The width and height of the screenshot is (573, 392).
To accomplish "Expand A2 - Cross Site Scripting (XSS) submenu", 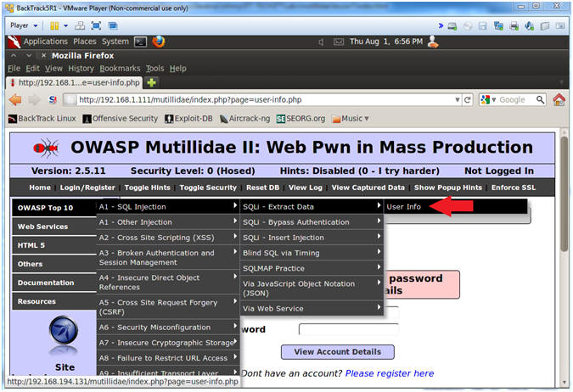I will point(168,238).
